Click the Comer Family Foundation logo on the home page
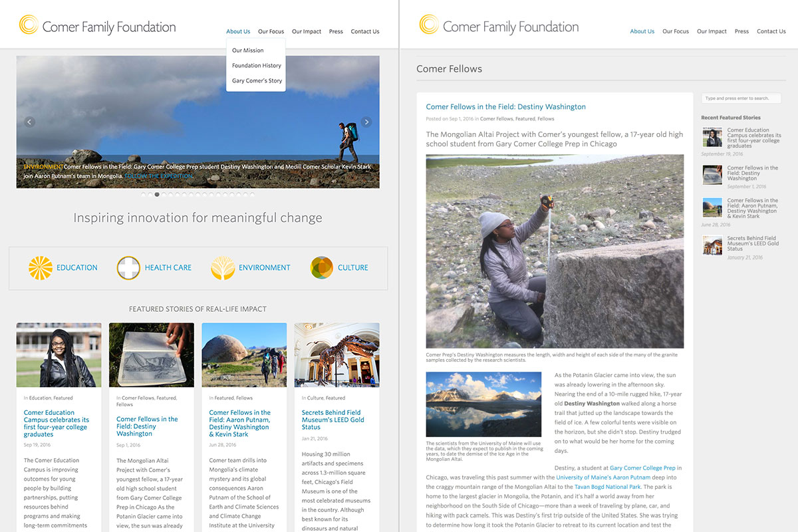 pyautogui.click(x=97, y=26)
